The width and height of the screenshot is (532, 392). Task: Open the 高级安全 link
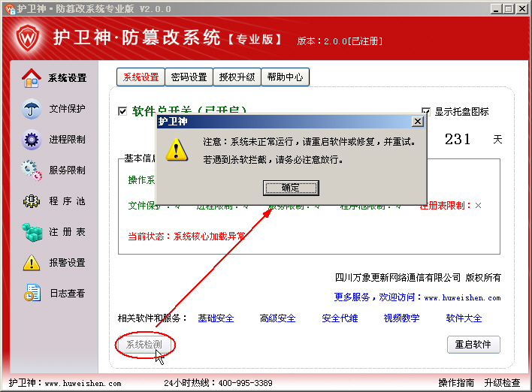277,318
